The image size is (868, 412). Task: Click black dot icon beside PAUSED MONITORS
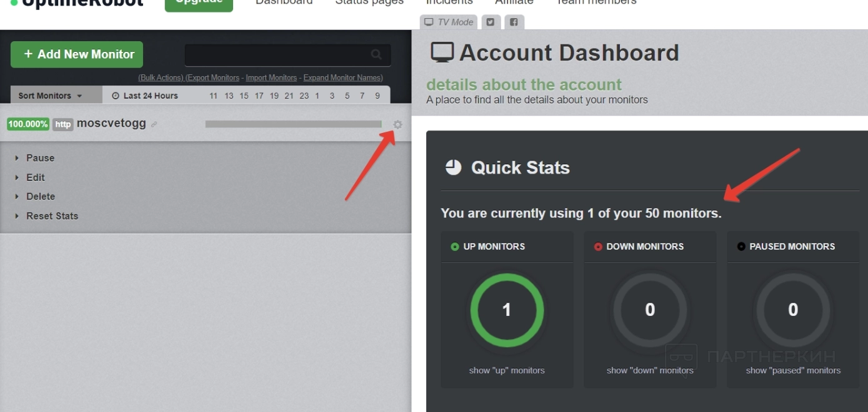click(x=741, y=247)
